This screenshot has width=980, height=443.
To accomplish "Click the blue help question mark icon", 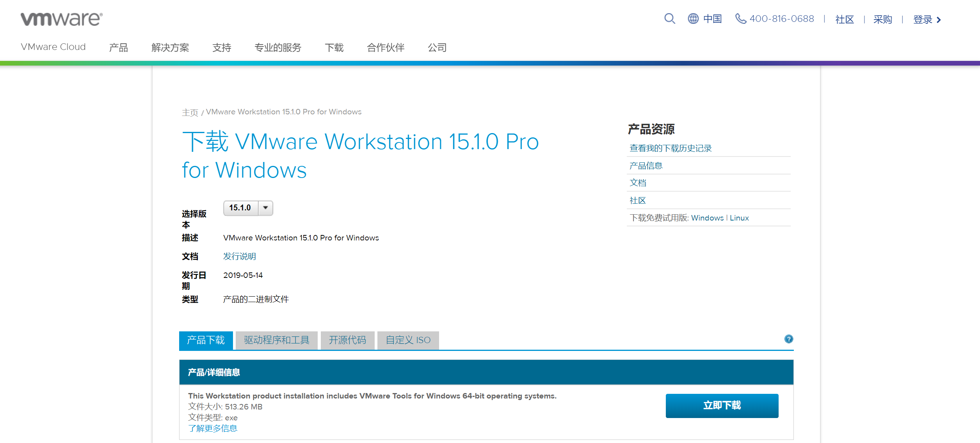I will 788,339.
